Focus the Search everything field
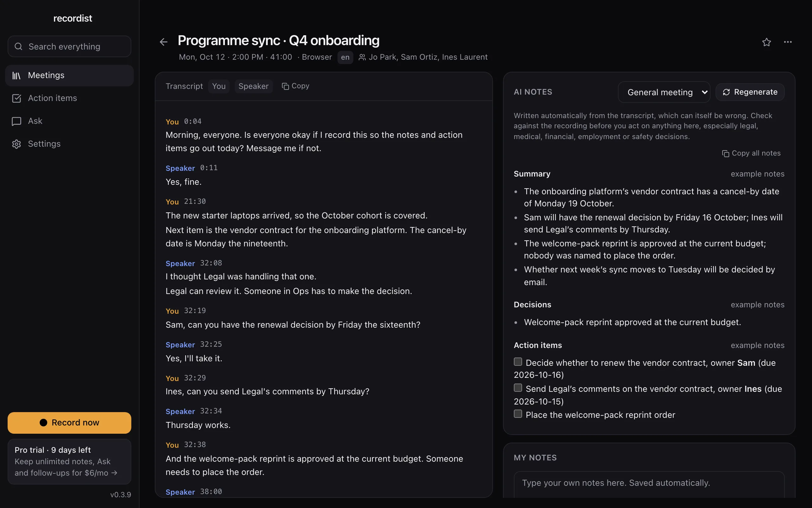The height and width of the screenshot is (508, 812). tap(69, 46)
